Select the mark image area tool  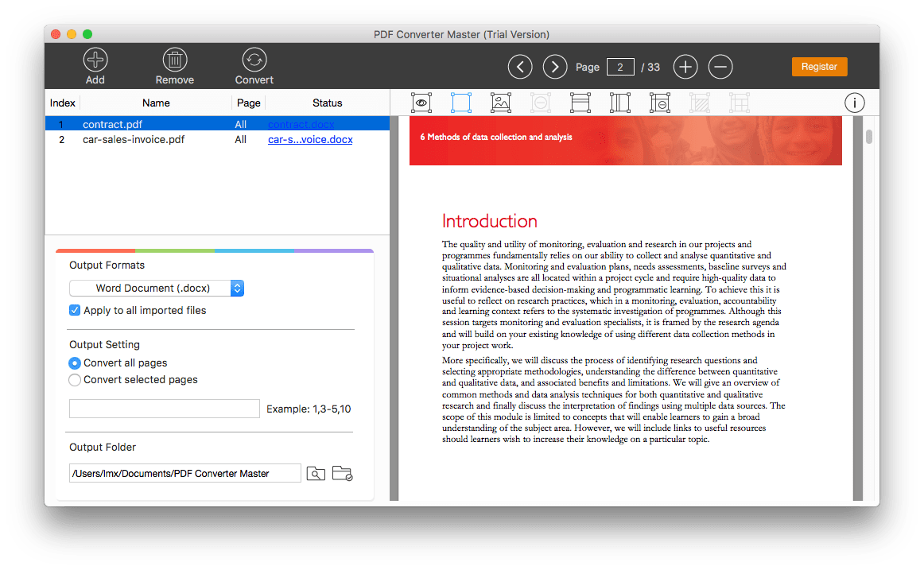[501, 103]
